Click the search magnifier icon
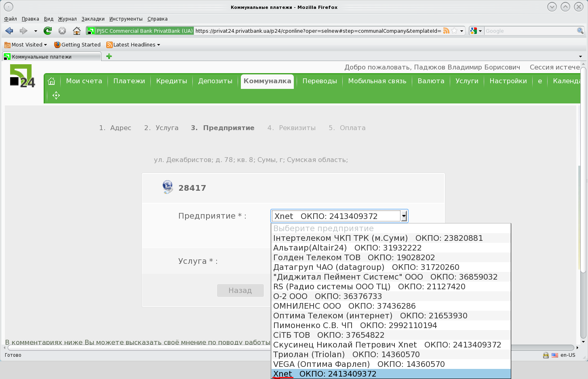Screen dimensions: 588x379 pos(580,31)
